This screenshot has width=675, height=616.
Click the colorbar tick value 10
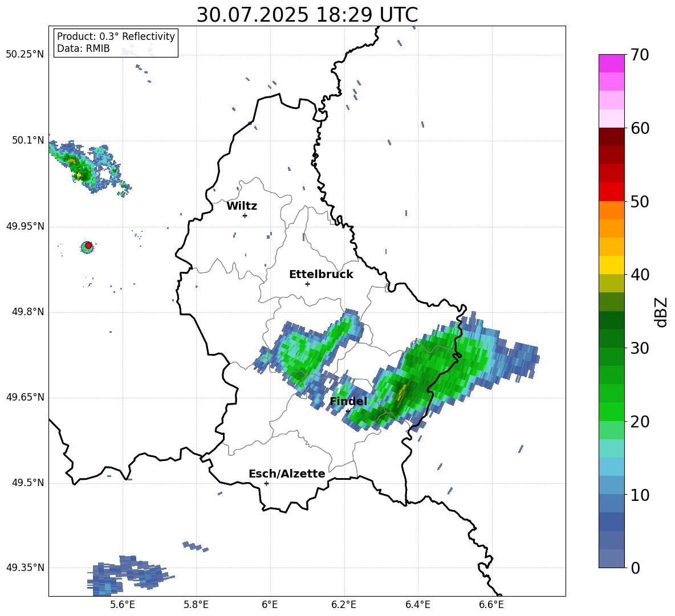pyautogui.click(x=640, y=495)
